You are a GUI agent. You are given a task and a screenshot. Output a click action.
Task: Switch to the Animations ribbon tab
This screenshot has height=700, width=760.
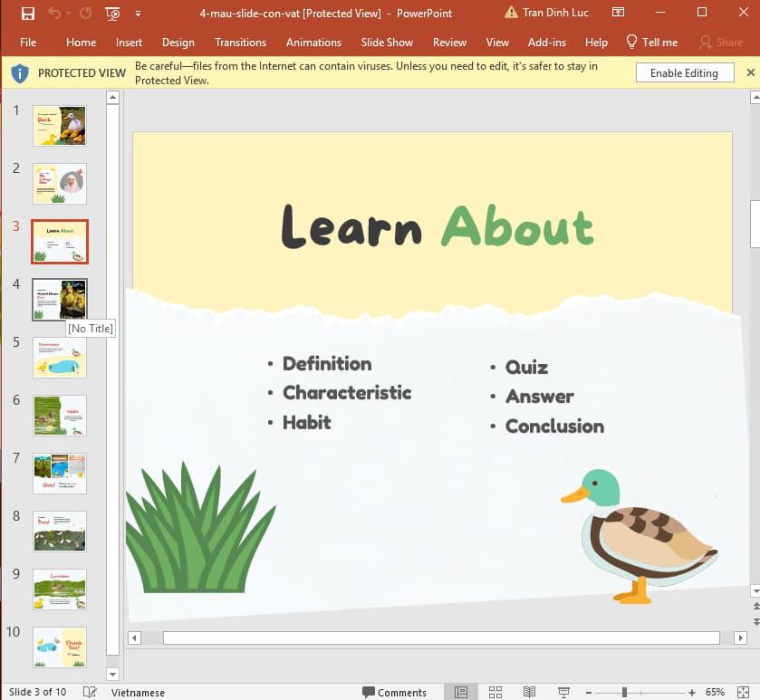[x=313, y=42]
